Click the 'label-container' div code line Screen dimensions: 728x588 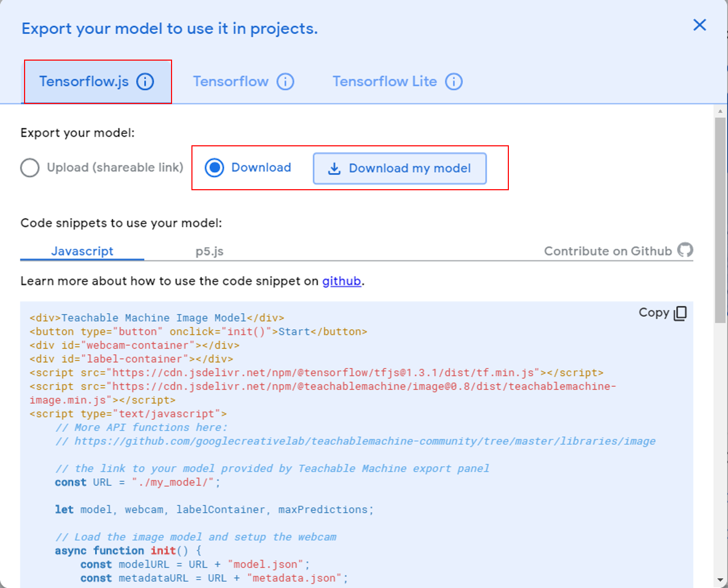(x=131, y=359)
